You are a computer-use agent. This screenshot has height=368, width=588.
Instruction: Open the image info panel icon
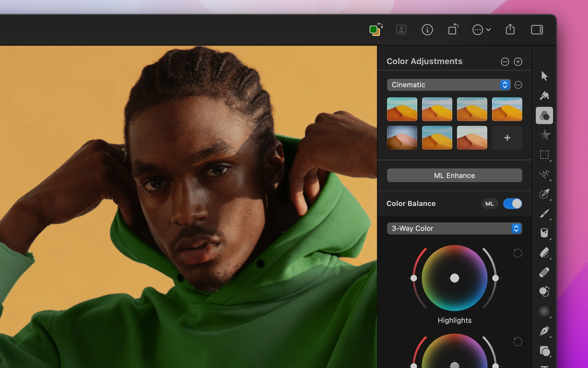(x=427, y=30)
